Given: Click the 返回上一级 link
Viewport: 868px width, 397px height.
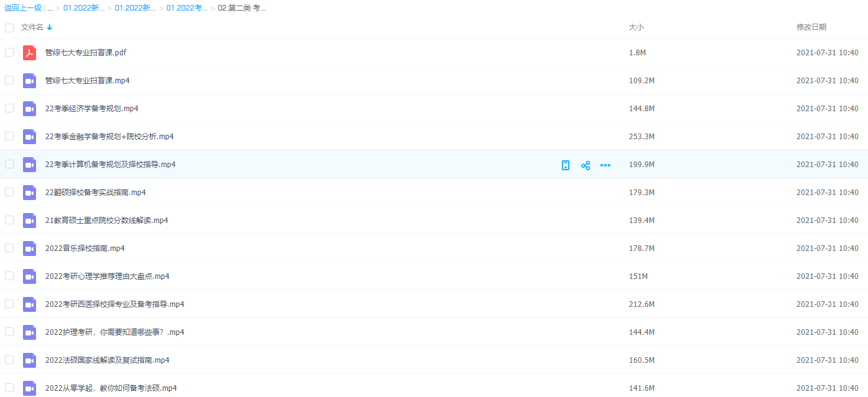Looking at the screenshot, I should [23, 8].
